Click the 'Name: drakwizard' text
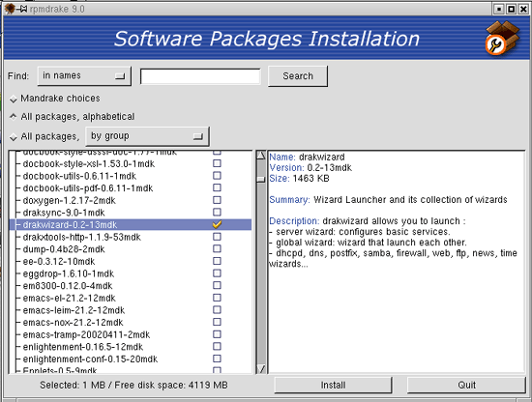 pos(307,158)
